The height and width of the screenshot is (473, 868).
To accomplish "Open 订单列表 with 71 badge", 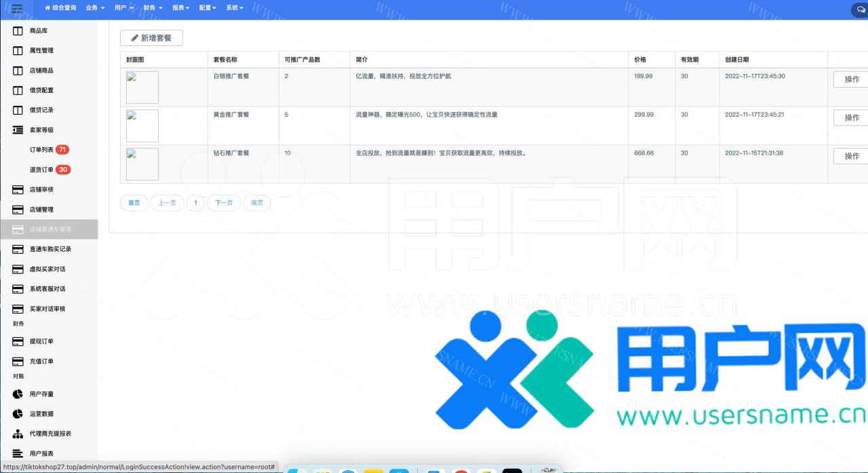I will pos(42,150).
